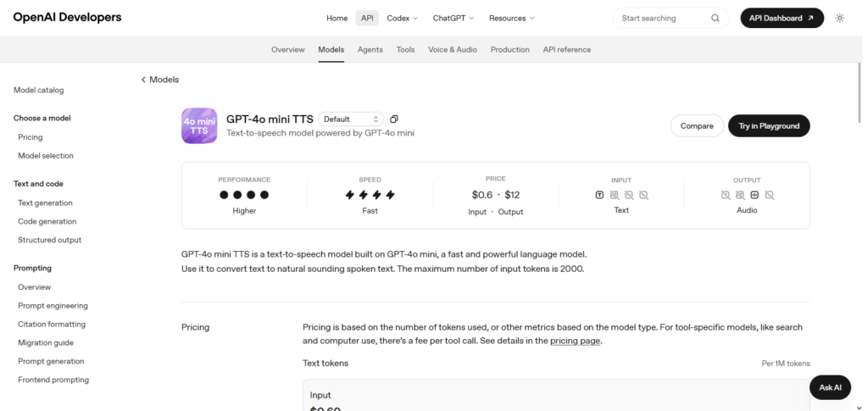Click the search magnifier icon

715,19
